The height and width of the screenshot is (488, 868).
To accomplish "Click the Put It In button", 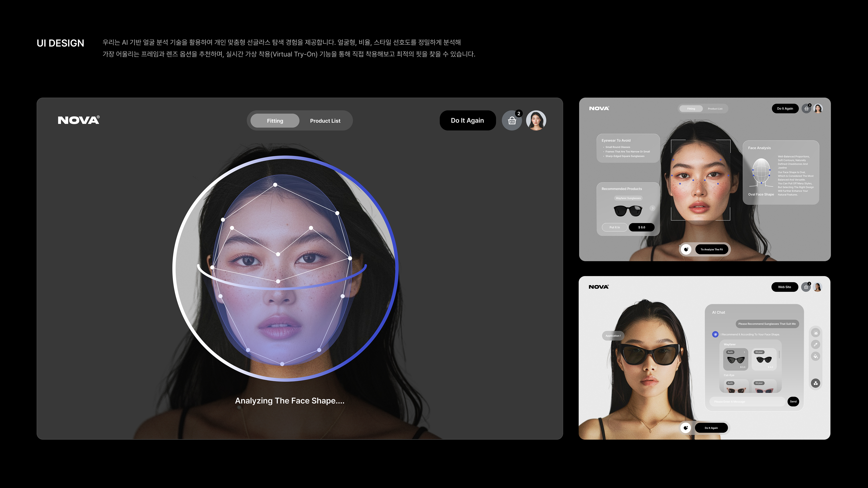I will pos(615,227).
